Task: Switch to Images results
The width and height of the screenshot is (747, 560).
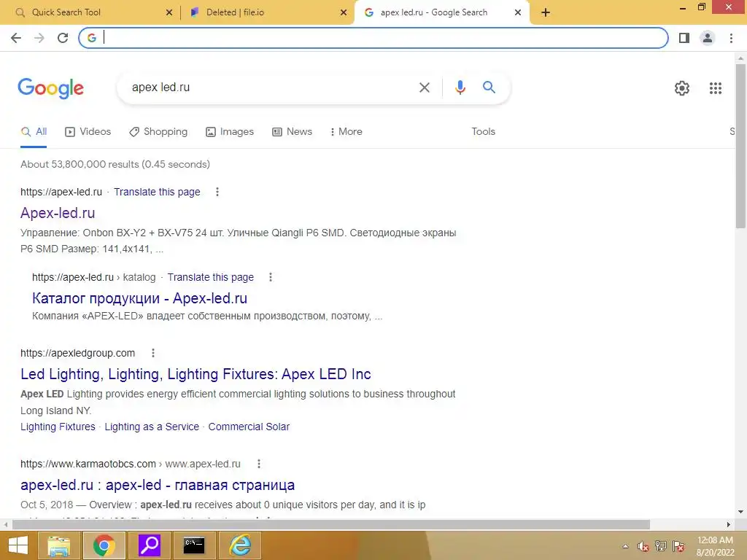Action: (x=230, y=132)
